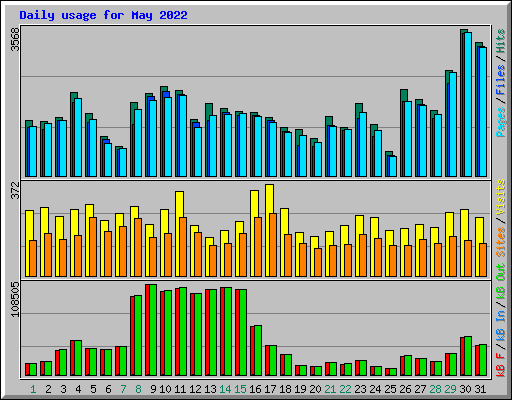The width and height of the screenshot is (512, 400).
Task: Select the green kB bar for day 30
Action: 468,356
